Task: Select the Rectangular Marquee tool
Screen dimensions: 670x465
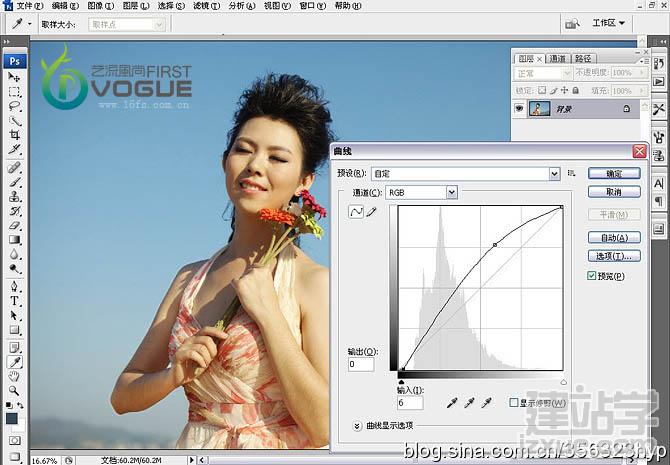Action: (14, 92)
